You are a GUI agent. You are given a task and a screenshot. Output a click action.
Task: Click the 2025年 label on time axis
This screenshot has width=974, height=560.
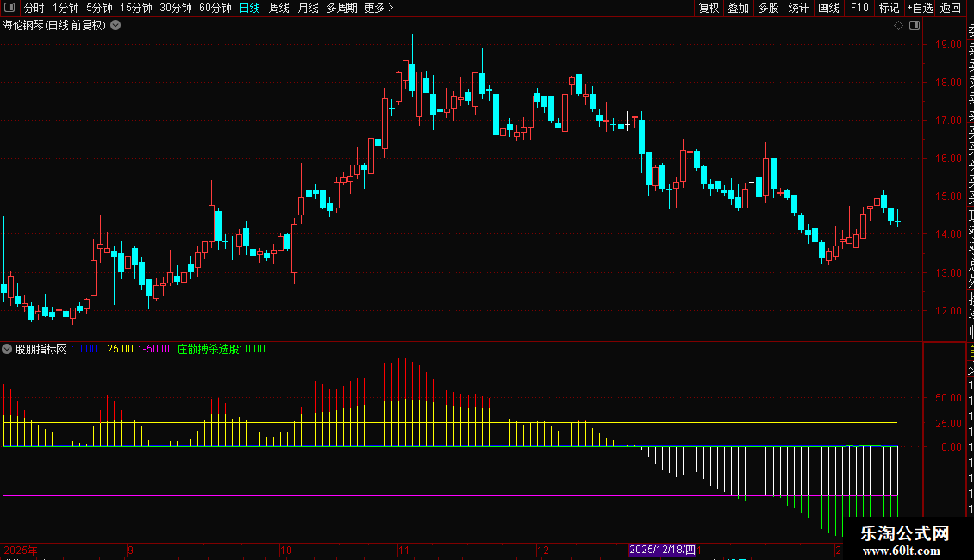[21, 550]
